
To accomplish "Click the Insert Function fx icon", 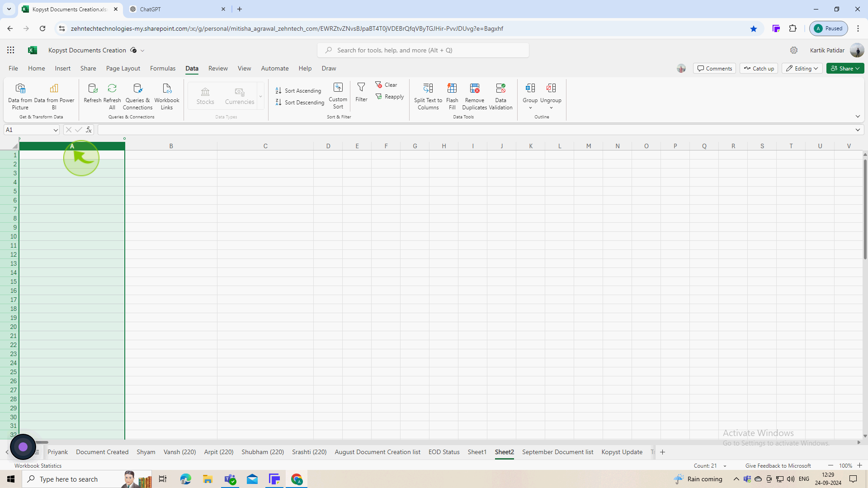I will [89, 130].
